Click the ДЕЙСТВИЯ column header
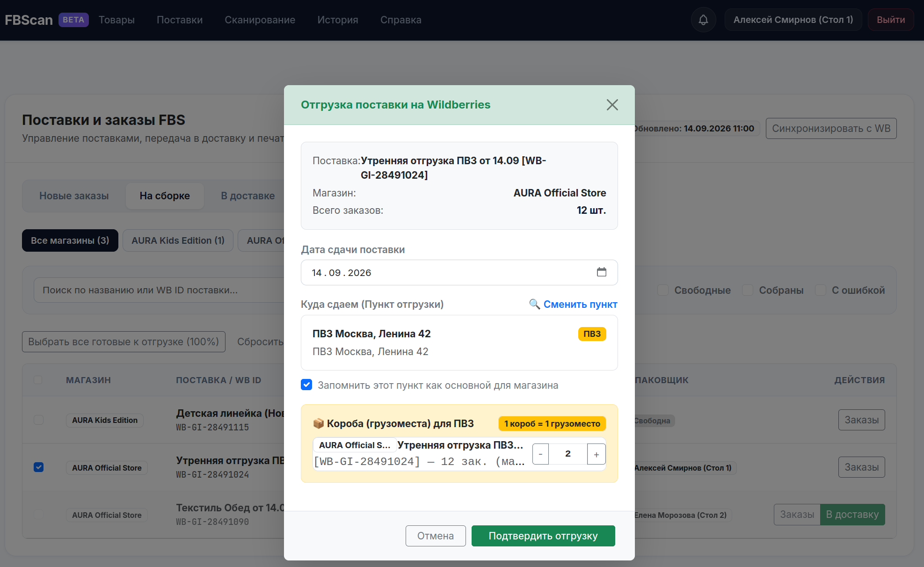The width and height of the screenshot is (924, 567). (859, 380)
